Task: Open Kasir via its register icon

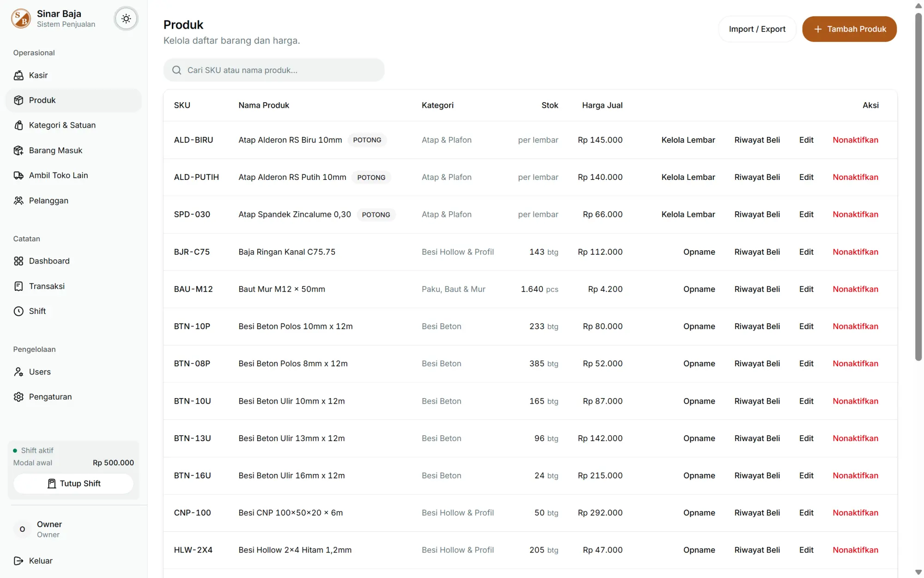Action: (18, 75)
